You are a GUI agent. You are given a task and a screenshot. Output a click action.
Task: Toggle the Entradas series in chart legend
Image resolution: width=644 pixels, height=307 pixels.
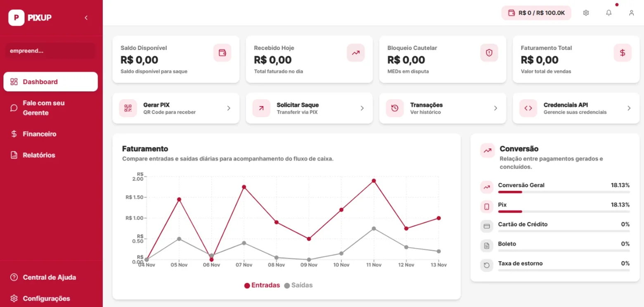point(262,285)
